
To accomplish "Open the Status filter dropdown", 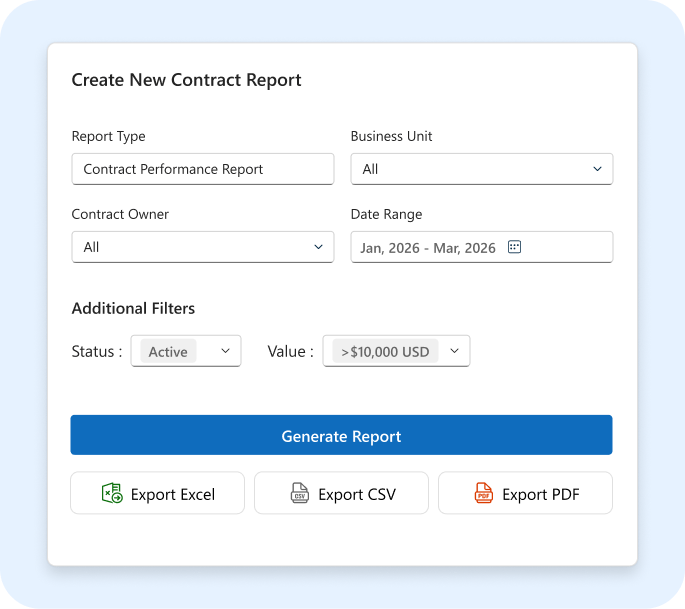I will click(x=186, y=351).
